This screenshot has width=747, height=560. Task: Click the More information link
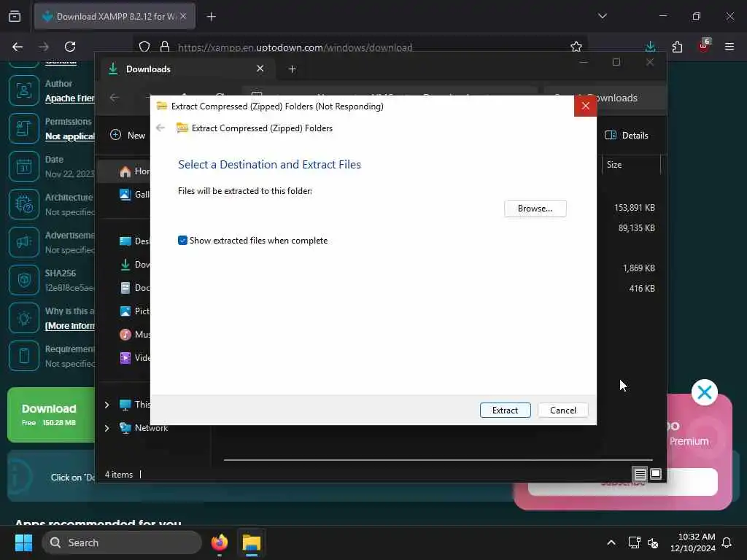(69, 326)
